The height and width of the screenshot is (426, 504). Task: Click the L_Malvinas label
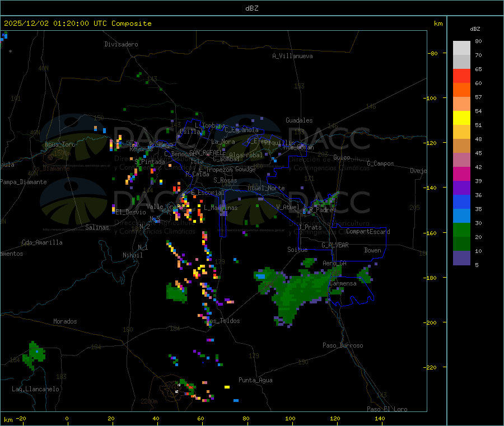[x=221, y=208]
